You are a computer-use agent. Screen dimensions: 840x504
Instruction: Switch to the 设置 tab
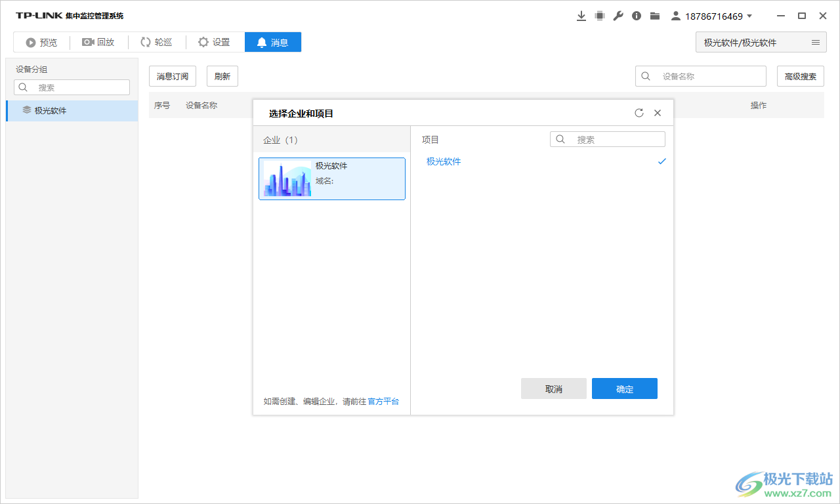tap(215, 42)
